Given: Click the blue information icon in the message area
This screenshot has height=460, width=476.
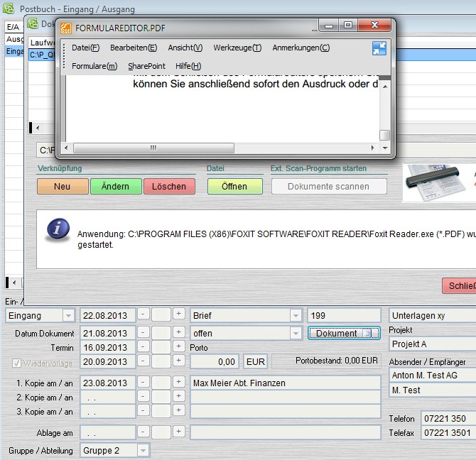Looking at the screenshot, I should coord(58,229).
